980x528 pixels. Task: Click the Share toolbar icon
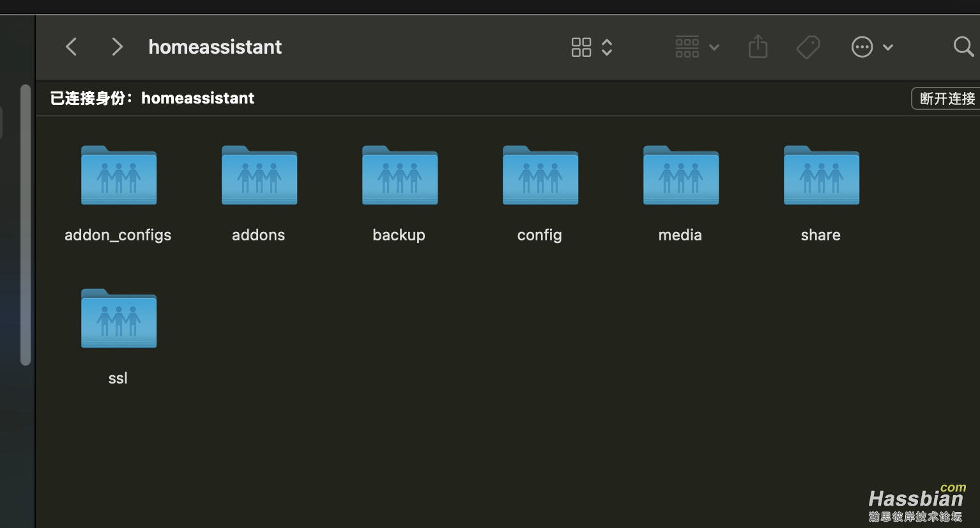coord(758,47)
